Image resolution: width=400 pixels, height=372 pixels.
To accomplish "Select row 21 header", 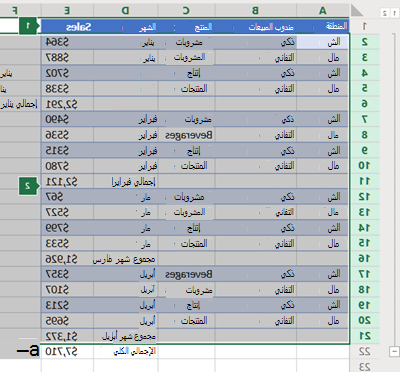I will point(365,336).
